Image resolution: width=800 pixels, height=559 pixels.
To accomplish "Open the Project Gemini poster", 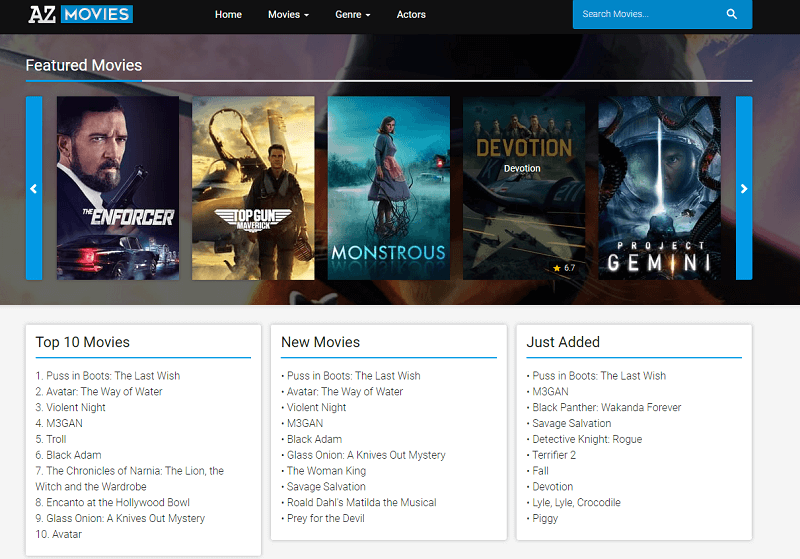I will tap(659, 188).
